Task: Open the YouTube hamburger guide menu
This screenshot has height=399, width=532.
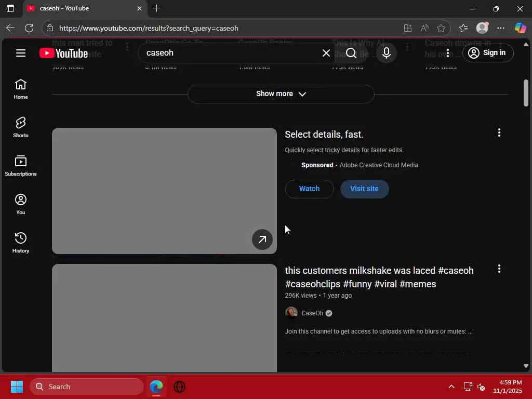Action: (x=21, y=53)
